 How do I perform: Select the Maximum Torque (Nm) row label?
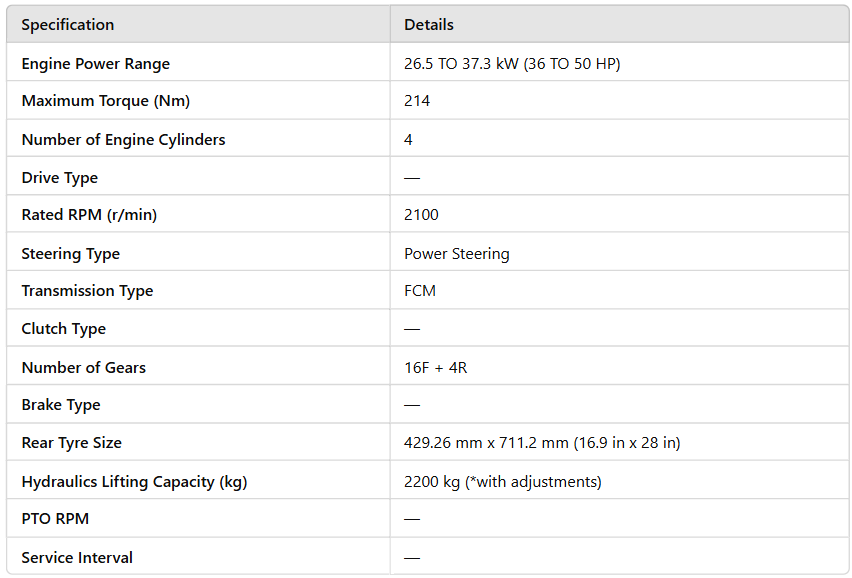(105, 101)
